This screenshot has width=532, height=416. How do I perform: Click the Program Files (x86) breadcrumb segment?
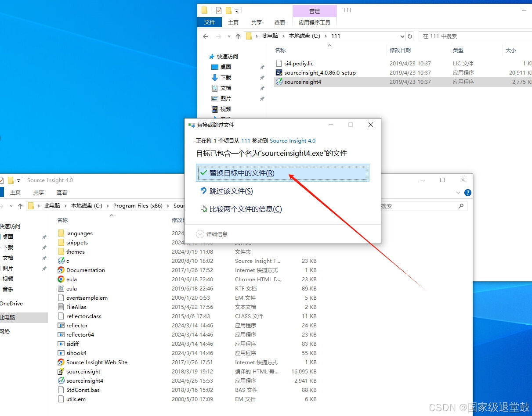[138, 206]
